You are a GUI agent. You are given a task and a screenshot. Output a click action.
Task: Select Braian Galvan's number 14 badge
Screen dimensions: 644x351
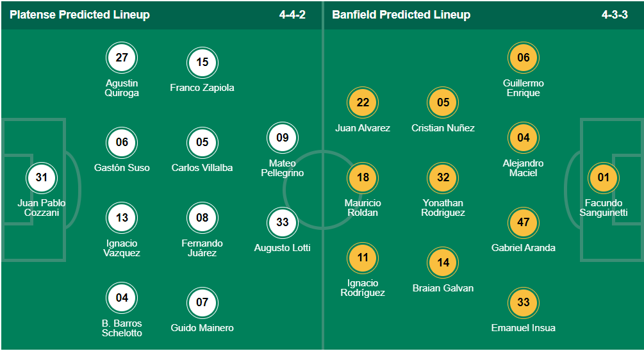coord(443,263)
